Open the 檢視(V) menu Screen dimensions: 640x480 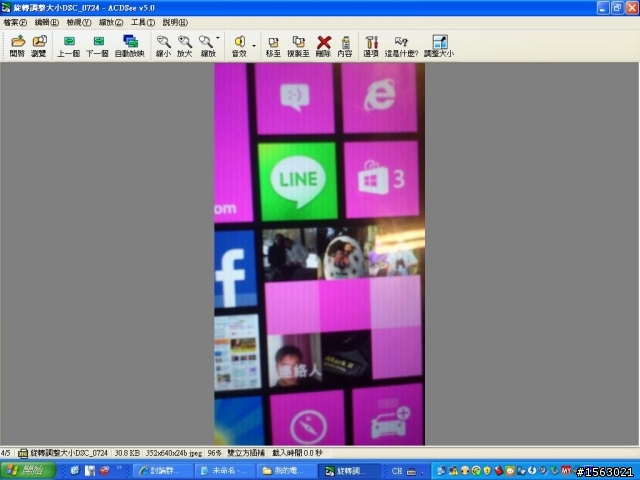point(79,22)
